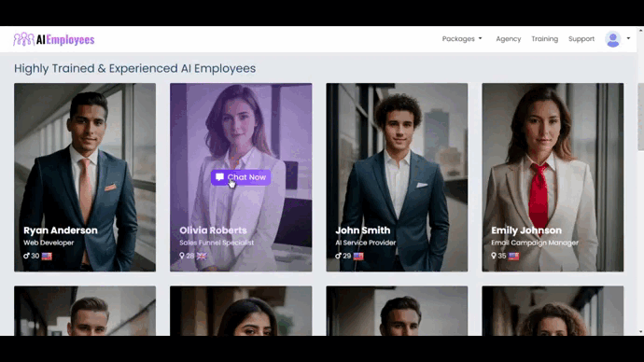Viewport: 644px width, 362px height.
Task: Click the male gender icon on John Smith's card
Action: [x=338, y=256]
